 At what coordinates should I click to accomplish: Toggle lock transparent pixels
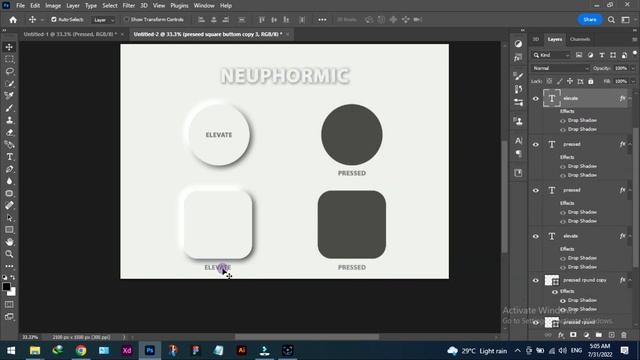[x=549, y=82]
